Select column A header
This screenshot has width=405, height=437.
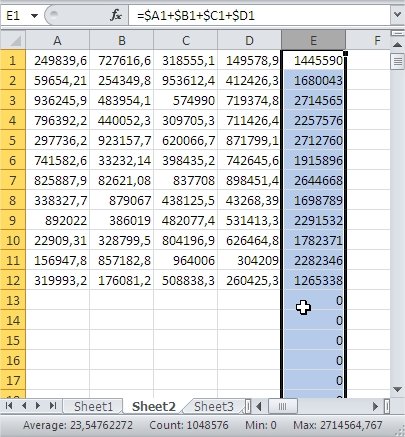(57, 41)
